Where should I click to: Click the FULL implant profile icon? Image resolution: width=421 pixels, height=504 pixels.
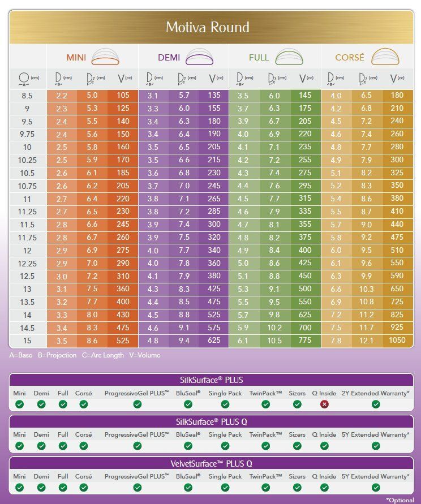coord(289,57)
